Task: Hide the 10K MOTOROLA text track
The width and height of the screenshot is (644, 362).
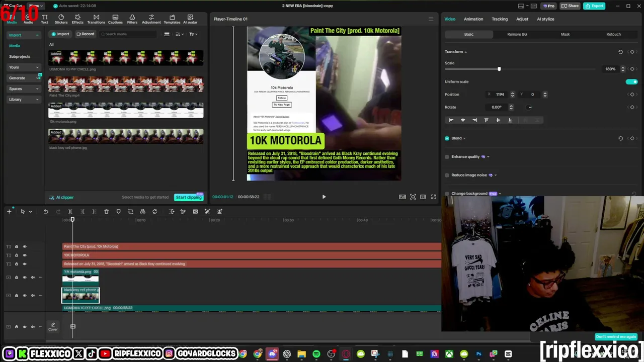Action: [24, 255]
